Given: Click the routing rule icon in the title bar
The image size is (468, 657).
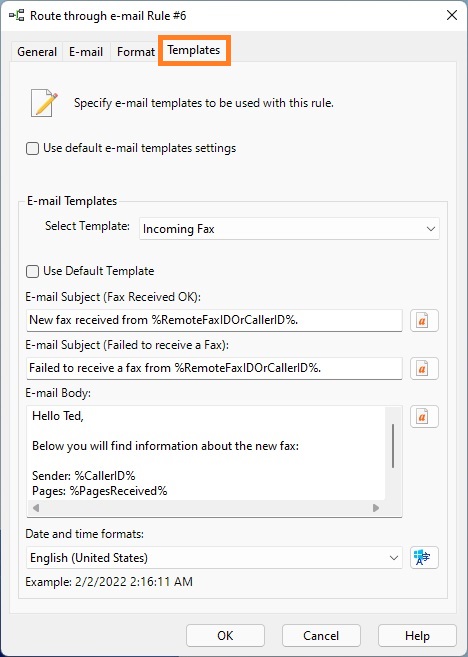Looking at the screenshot, I should [x=16, y=16].
